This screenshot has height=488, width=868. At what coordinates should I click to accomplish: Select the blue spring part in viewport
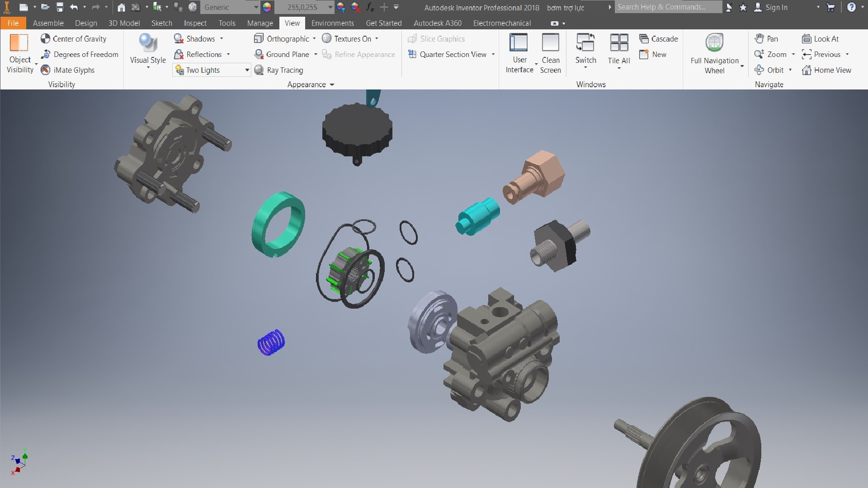pos(271,342)
